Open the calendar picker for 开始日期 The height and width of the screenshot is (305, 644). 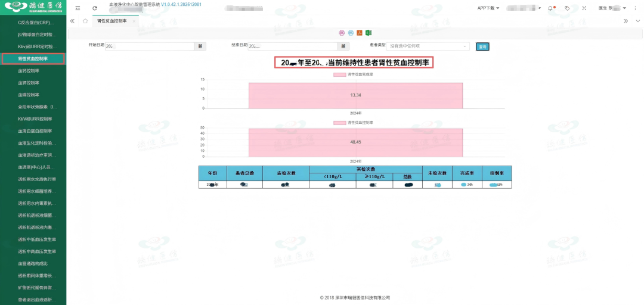coord(200,46)
